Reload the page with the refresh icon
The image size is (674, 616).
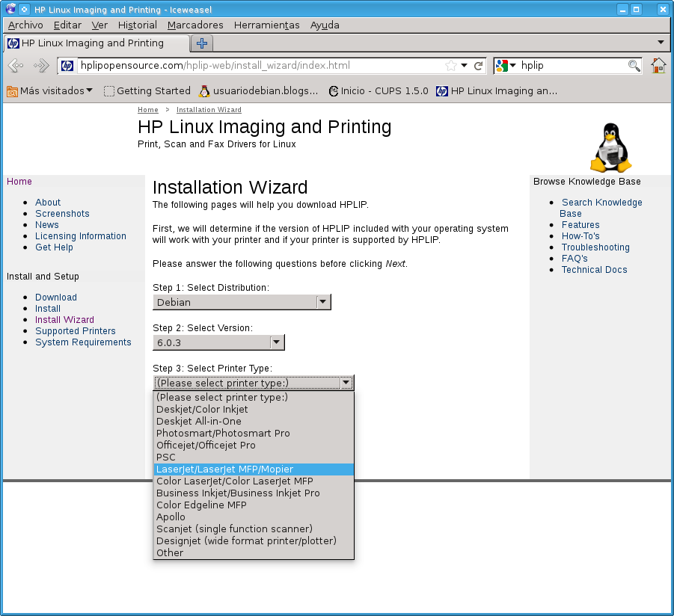point(478,66)
